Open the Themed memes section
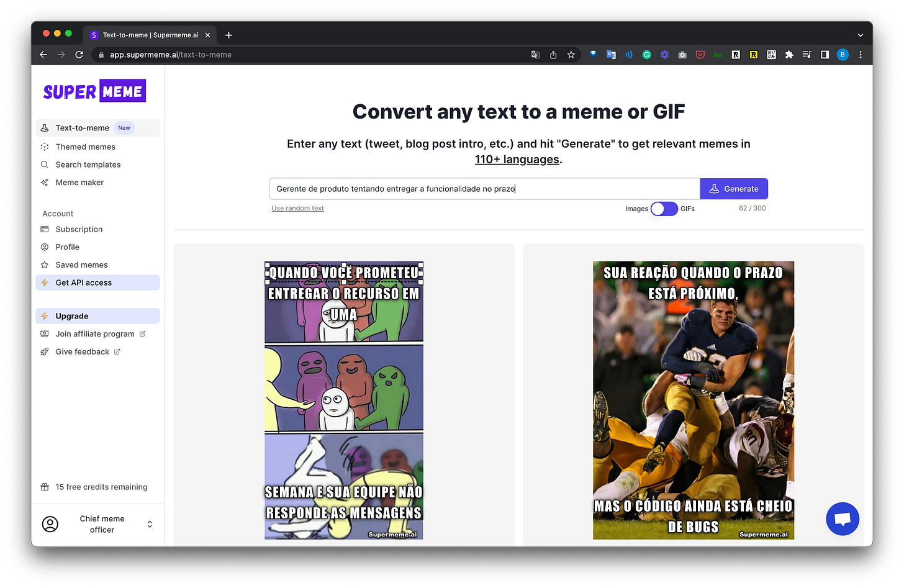904x588 pixels. (84, 147)
